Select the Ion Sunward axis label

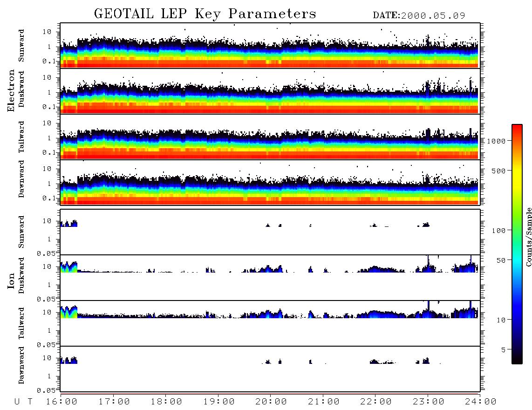(x=21, y=232)
